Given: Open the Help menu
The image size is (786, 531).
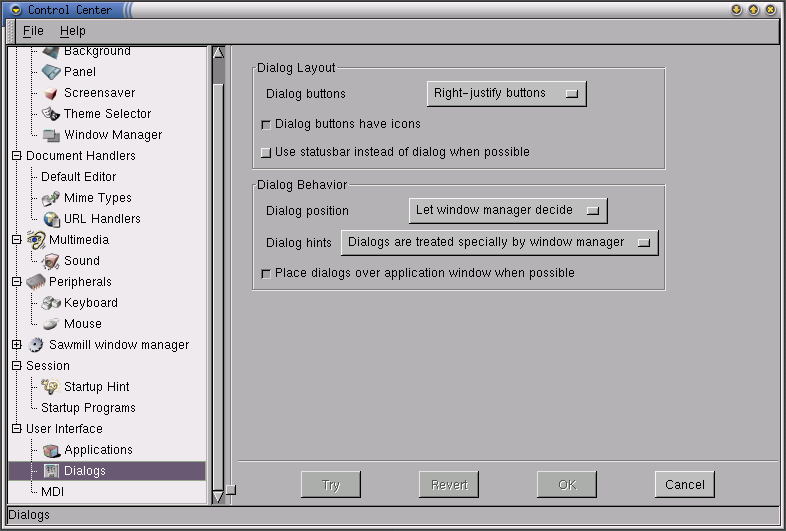Looking at the screenshot, I should pyautogui.click(x=73, y=31).
